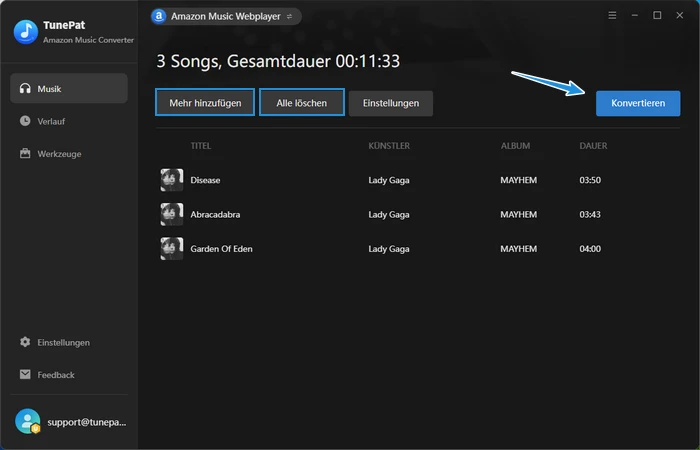Select the Amazon Music Webplayer source label
This screenshot has width=700, height=450.
coord(225,17)
